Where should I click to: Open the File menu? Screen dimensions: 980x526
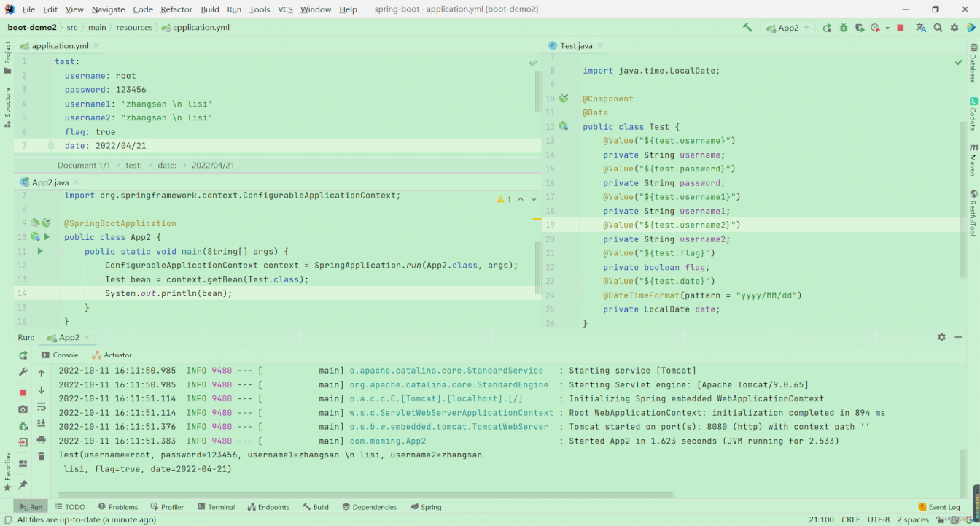(28, 9)
